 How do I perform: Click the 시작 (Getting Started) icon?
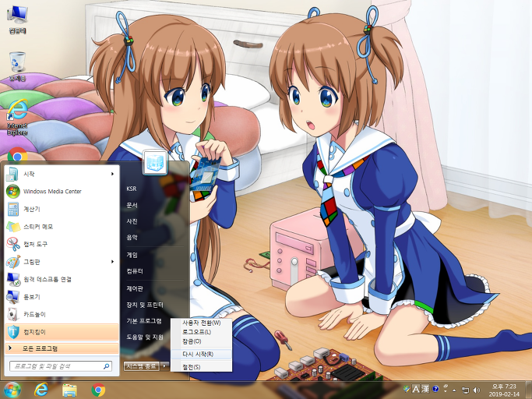coord(13,174)
